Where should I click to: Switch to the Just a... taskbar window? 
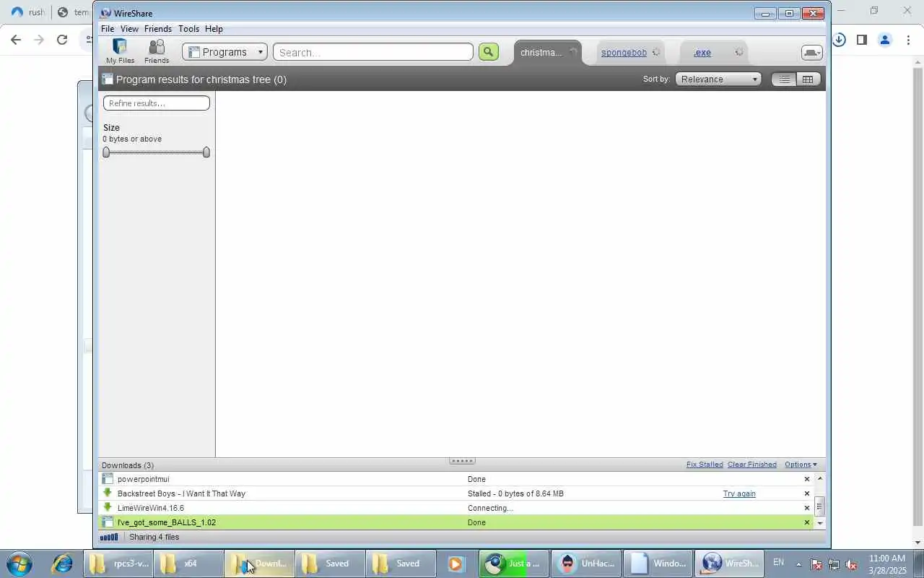pos(514,564)
